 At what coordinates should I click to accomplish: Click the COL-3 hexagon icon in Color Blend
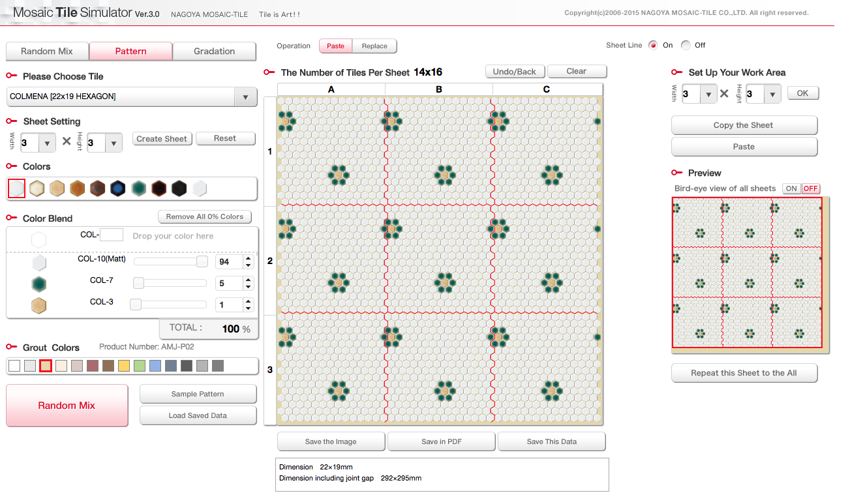tap(38, 305)
